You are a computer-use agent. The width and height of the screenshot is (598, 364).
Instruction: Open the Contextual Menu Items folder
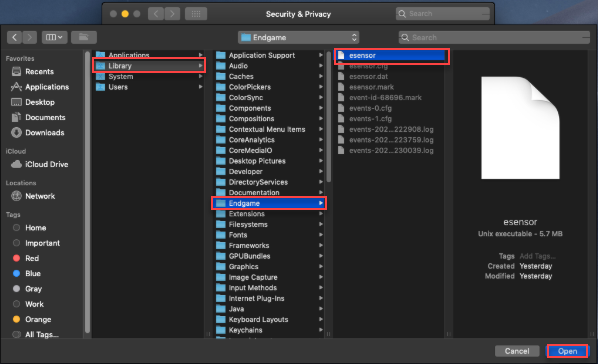269,129
